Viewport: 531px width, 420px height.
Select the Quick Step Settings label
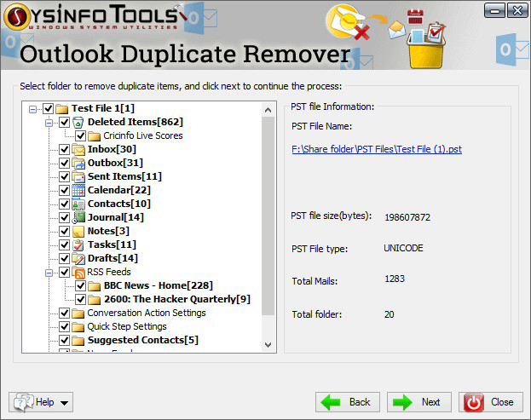click(127, 326)
